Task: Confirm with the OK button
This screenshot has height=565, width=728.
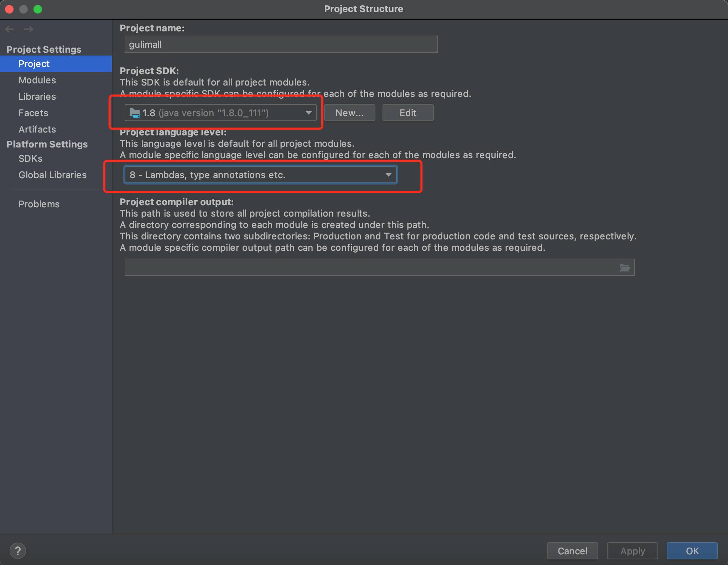Action: [692, 551]
